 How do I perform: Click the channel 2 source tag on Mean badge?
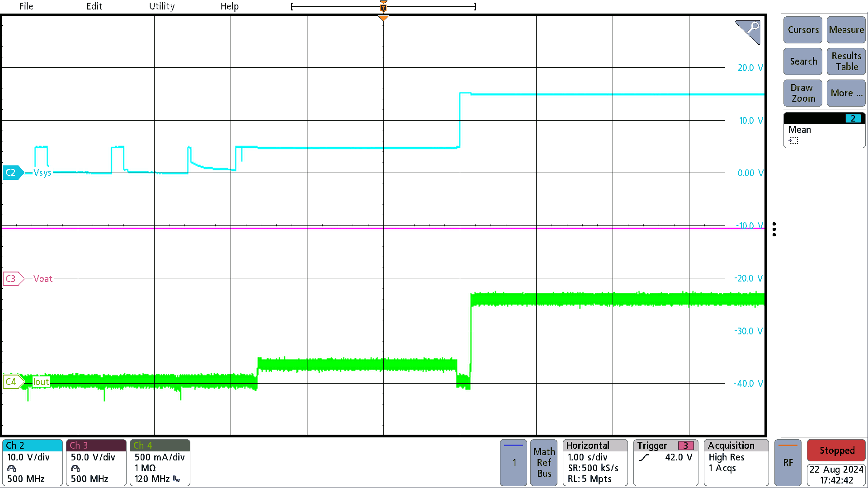point(853,118)
